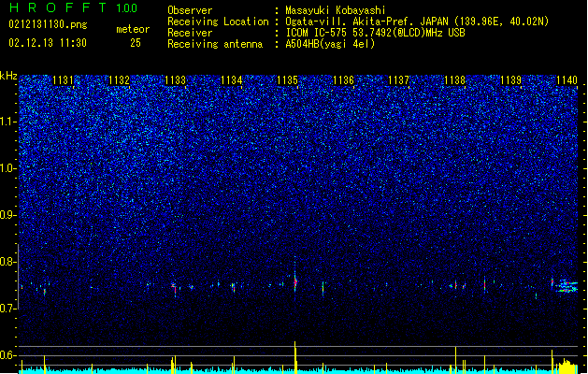The image size is (588, 374).
Task: Click the meteor count value 25
Action: (136, 43)
